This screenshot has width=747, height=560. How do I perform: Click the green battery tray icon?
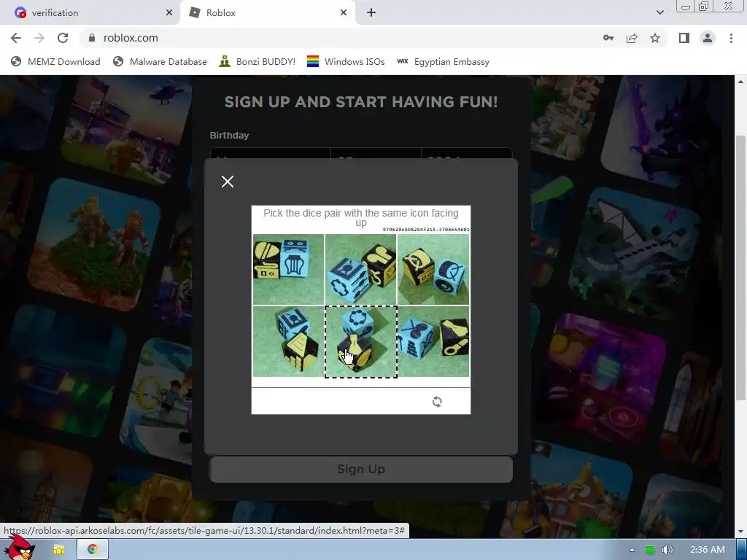649,550
